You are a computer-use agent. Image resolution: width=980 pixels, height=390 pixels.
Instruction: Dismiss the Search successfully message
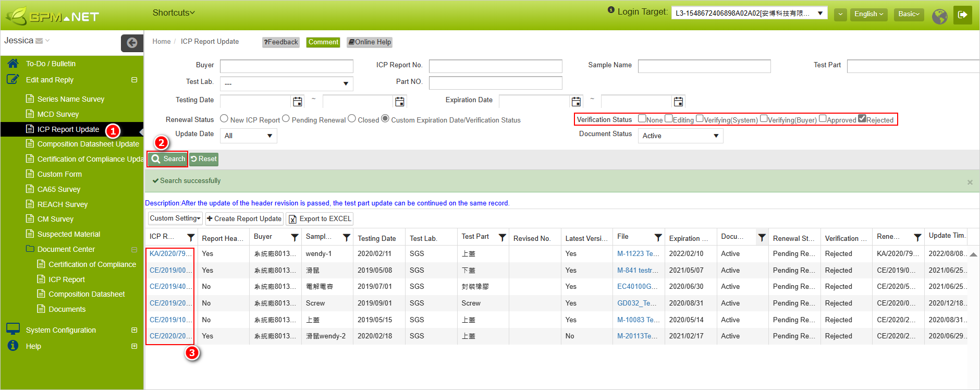click(x=970, y=182)
